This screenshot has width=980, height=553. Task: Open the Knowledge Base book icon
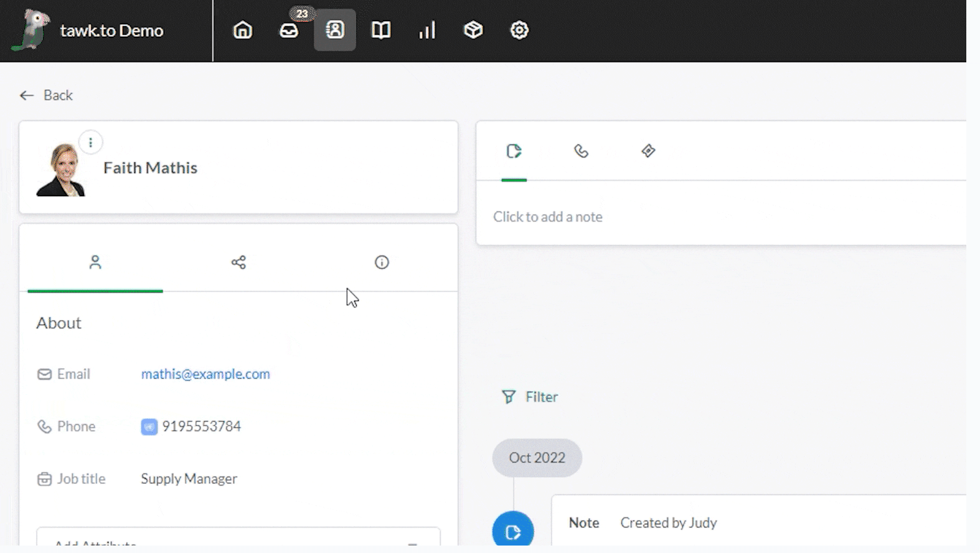click(x=381, y=30)
